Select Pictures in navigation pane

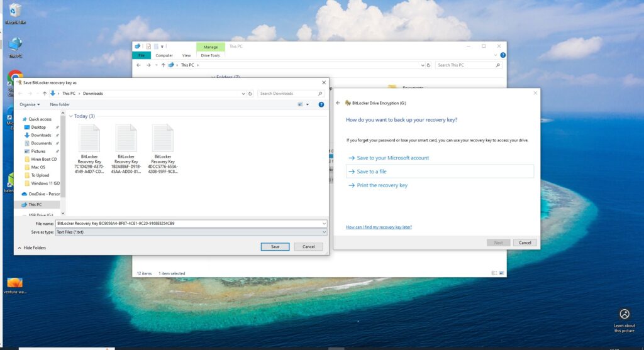[x=38, y=151]
